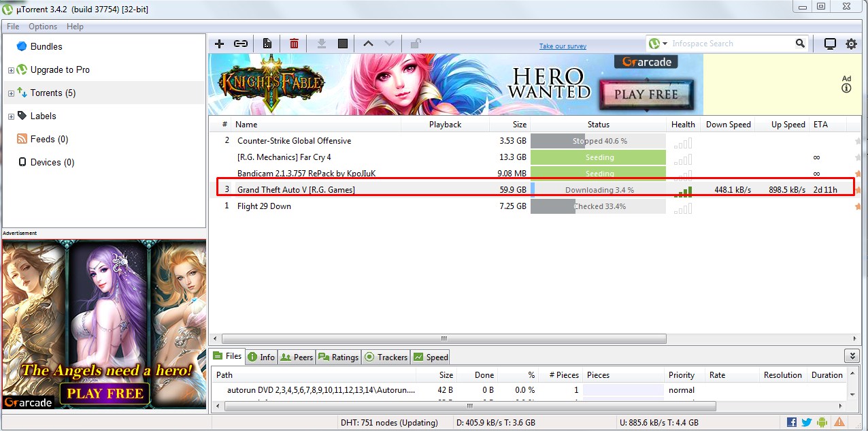Open the Options menu
The width and height of the screenshot is (868, 431).
pos(42,26)
